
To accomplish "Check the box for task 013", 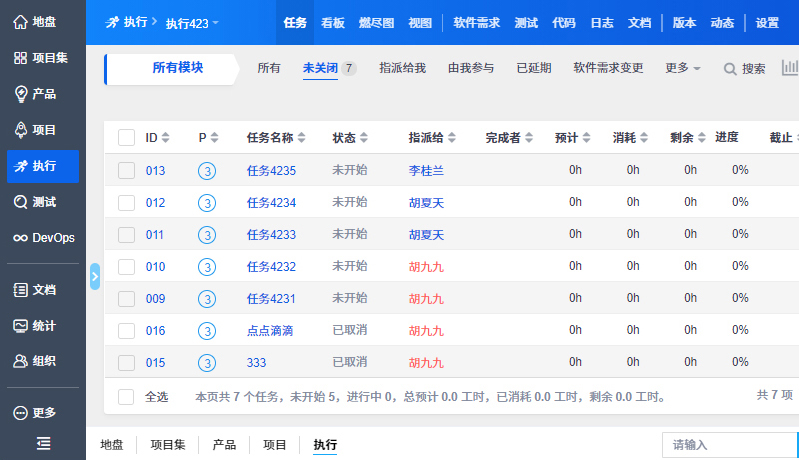I will (126, 171).
